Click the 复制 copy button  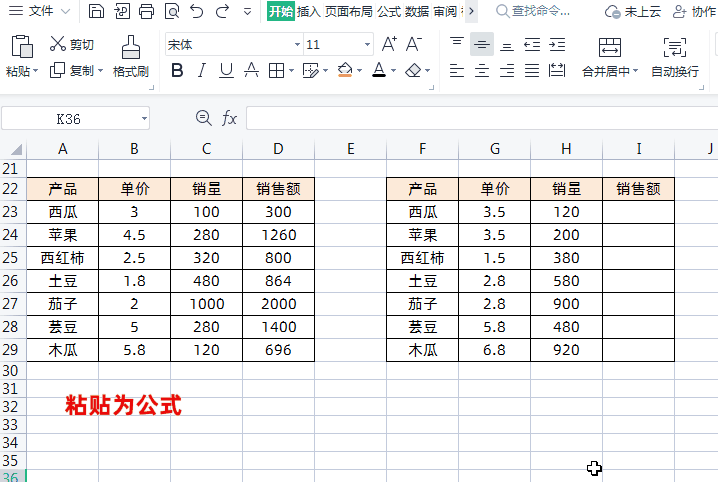(71, 70)
